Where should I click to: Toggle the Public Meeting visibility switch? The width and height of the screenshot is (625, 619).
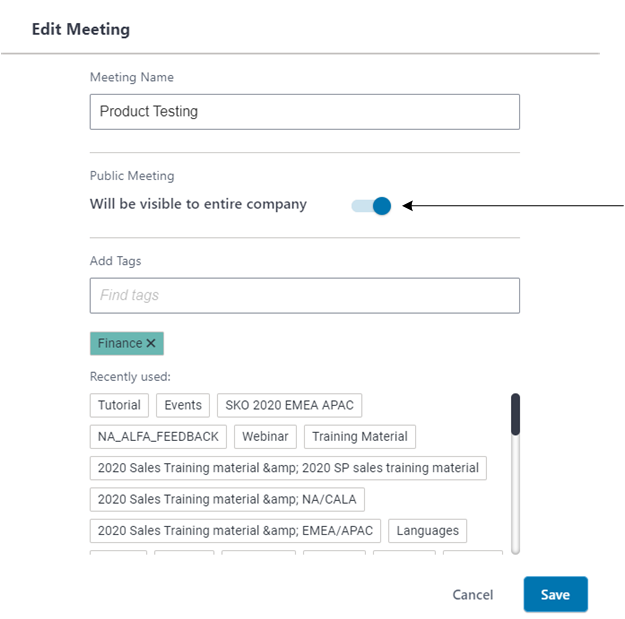point(371,206)
